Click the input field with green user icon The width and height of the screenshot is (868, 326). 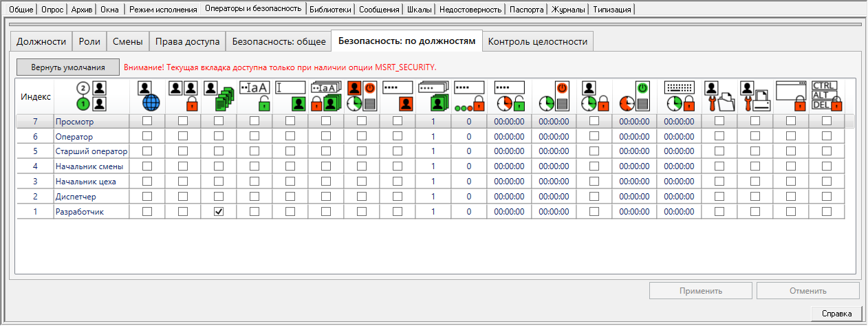[x=290, y=96]
